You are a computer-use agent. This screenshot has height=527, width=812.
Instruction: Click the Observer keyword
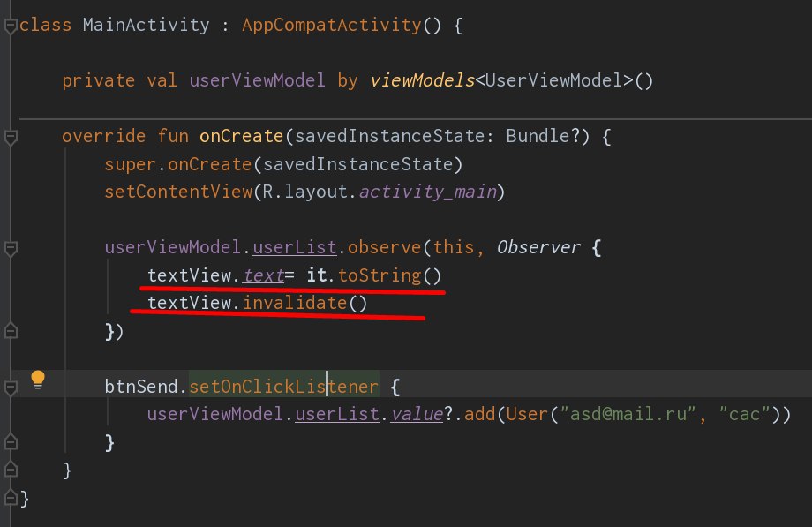click(538, 247)
